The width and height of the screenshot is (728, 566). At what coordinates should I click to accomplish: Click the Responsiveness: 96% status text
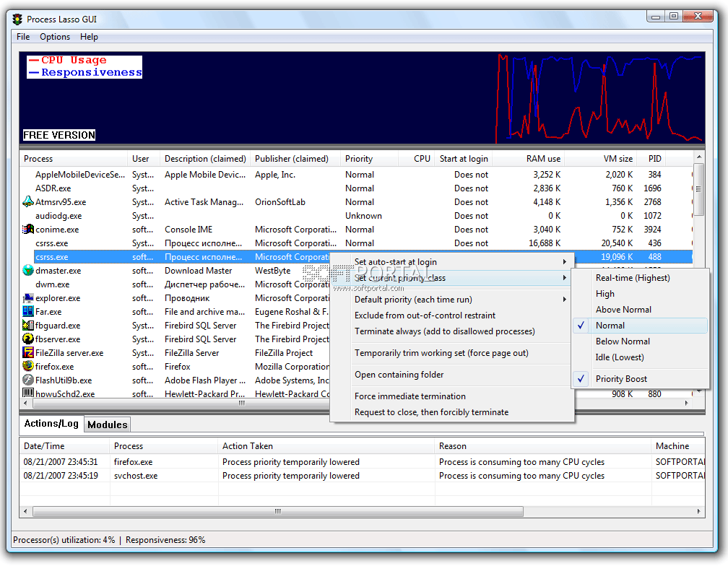pos(165,539)
